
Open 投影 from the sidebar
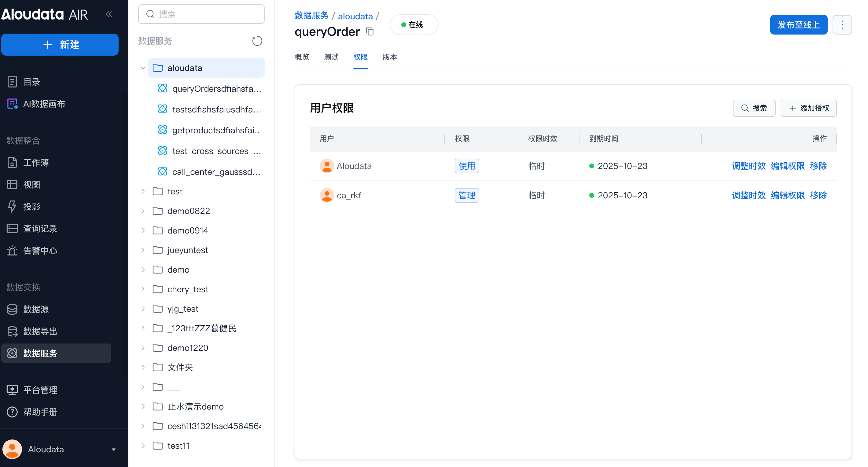[32, 207]
